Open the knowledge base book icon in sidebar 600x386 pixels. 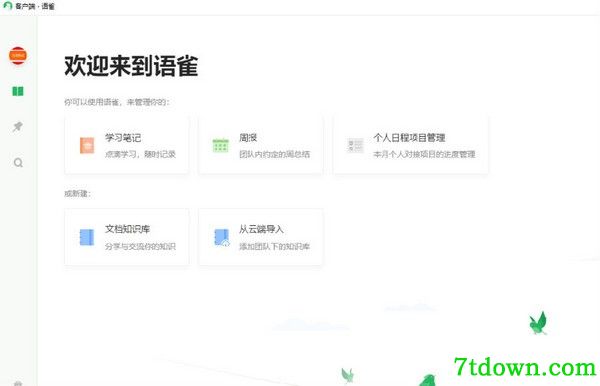click(x=18, y=91)
